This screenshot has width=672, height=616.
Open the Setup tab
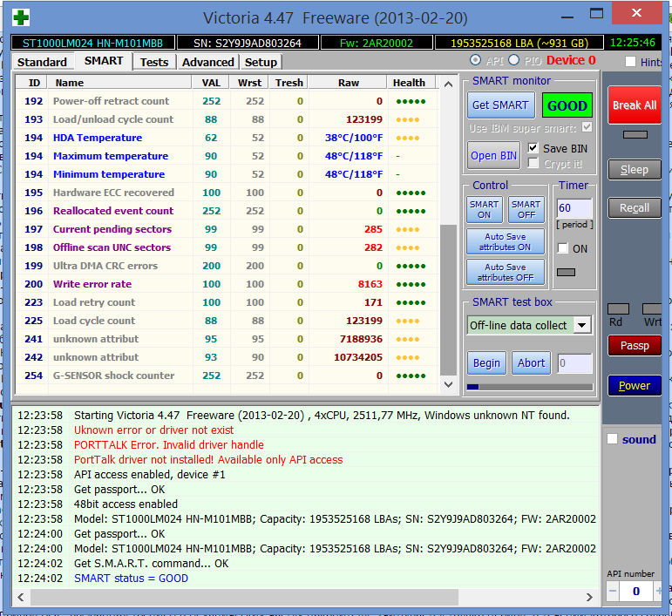pos(261,62)
